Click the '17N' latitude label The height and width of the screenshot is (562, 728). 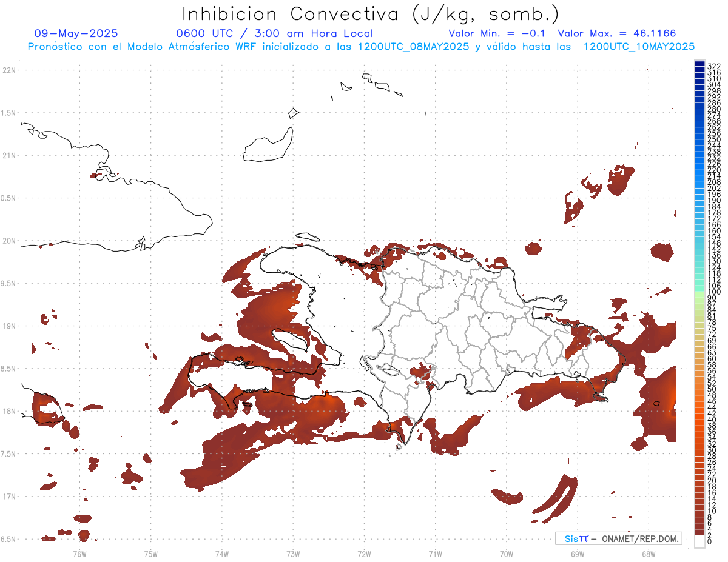tap(8, 497)
